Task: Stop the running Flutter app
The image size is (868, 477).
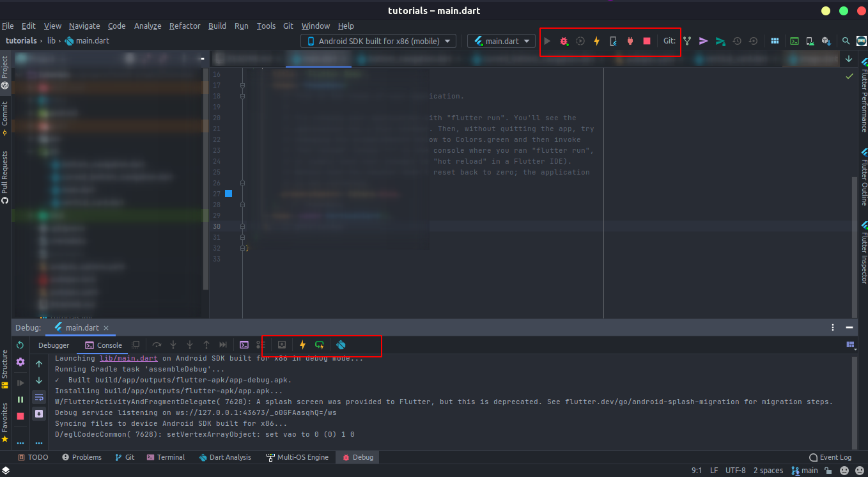Action: [x=646, y=40]
